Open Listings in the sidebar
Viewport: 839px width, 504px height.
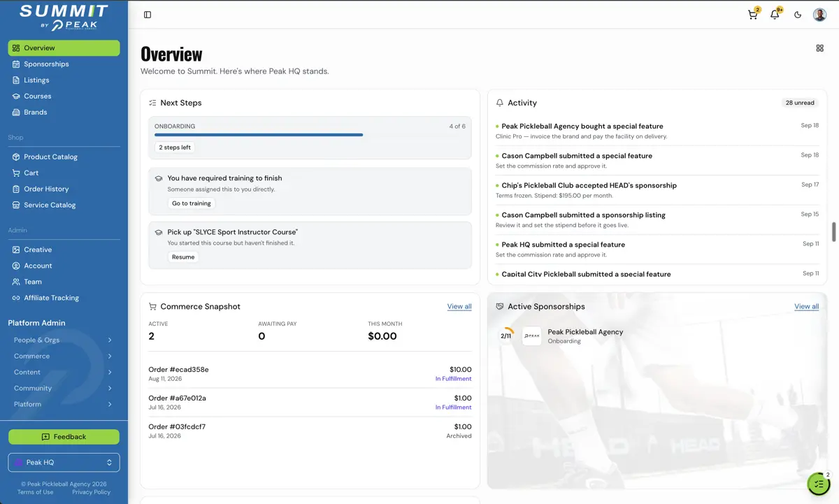click(x=64, y=80)
